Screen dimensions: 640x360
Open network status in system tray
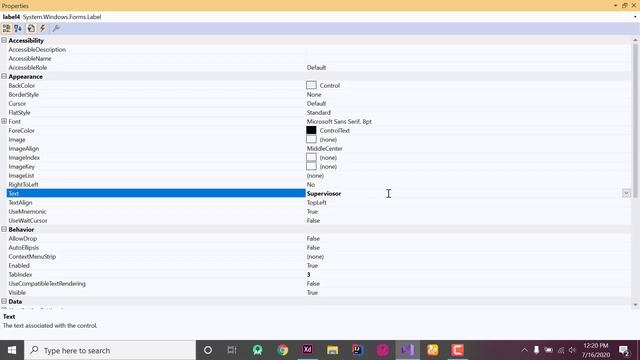click(561, 350)
